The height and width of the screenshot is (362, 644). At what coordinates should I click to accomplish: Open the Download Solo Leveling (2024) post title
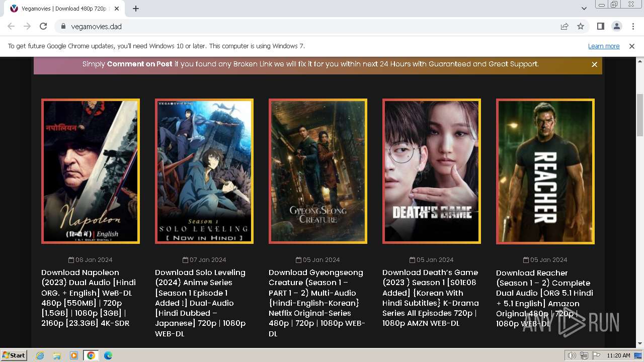pos(200,303)
